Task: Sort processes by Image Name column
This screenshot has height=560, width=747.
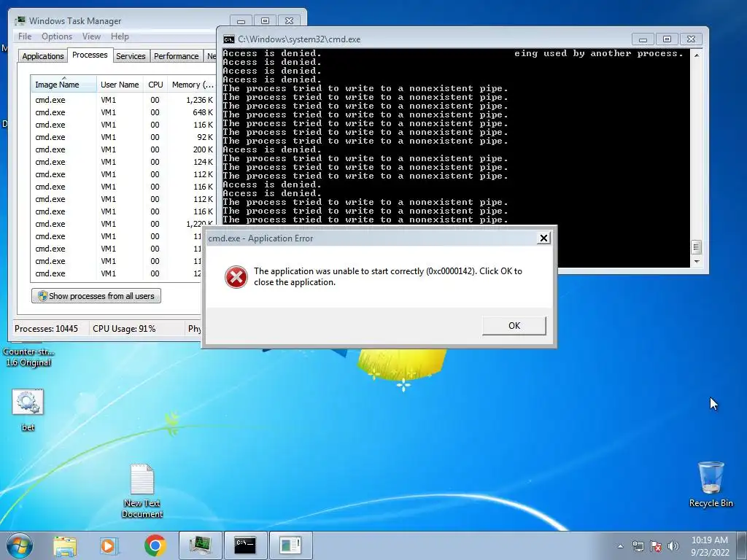Action: 63,85
